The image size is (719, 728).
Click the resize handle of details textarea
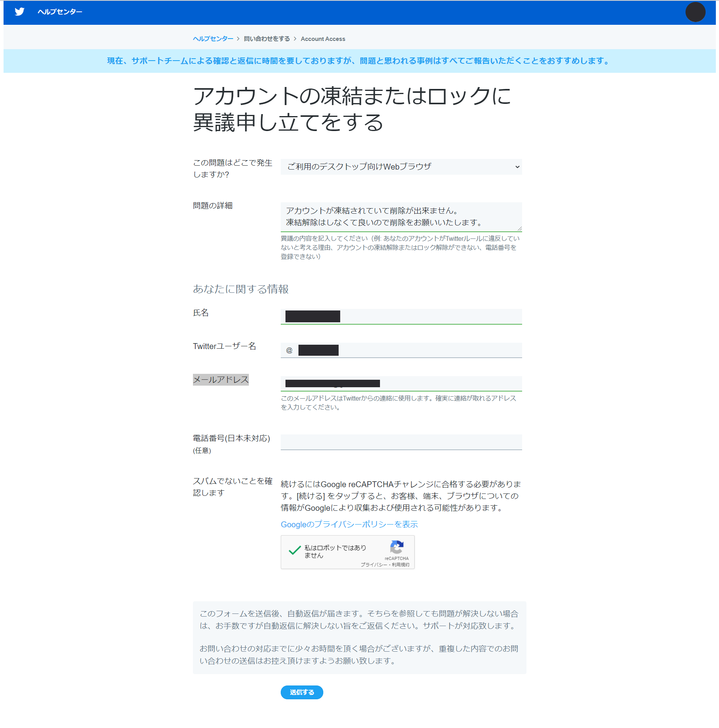coord(519,229)
